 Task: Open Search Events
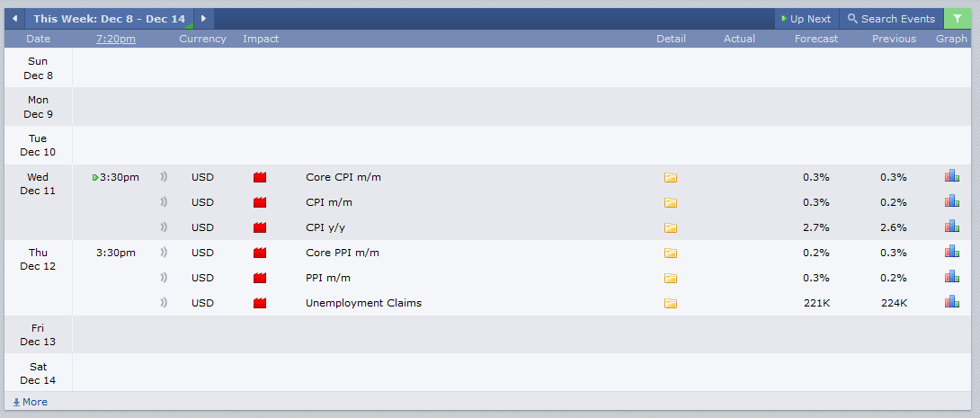891,19
